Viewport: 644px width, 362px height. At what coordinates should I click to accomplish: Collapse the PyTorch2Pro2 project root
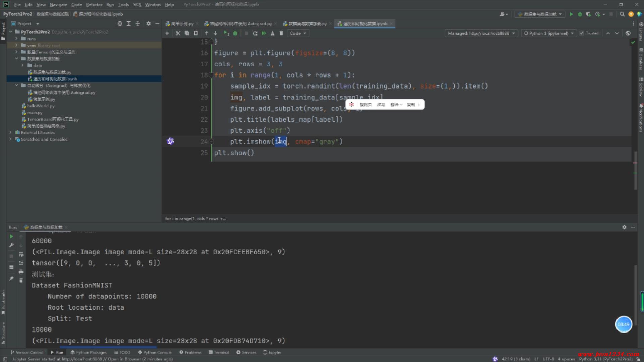(11, 32)
